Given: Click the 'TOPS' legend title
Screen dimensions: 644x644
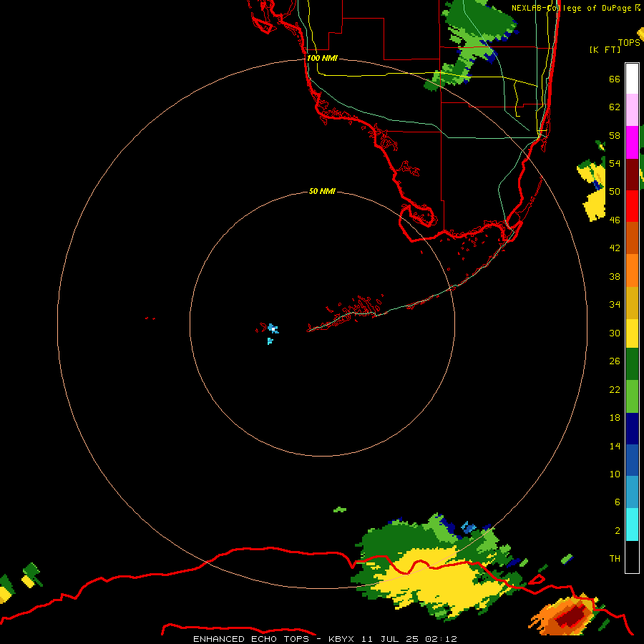Looking at the screenshot, I should point(629,42).
